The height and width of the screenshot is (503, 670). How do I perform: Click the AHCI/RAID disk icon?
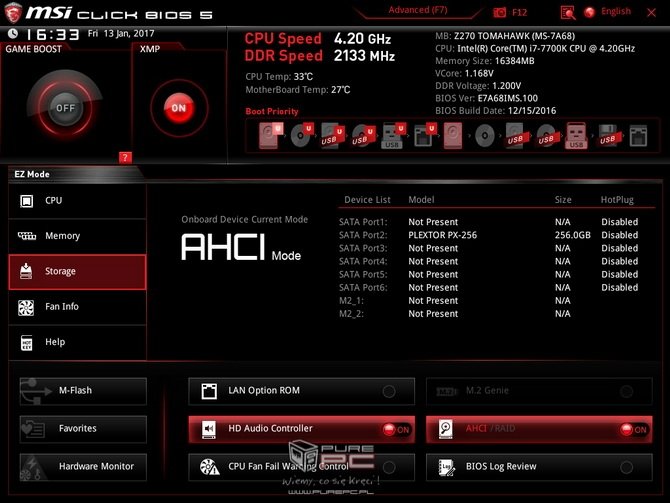tap(446, 429)
